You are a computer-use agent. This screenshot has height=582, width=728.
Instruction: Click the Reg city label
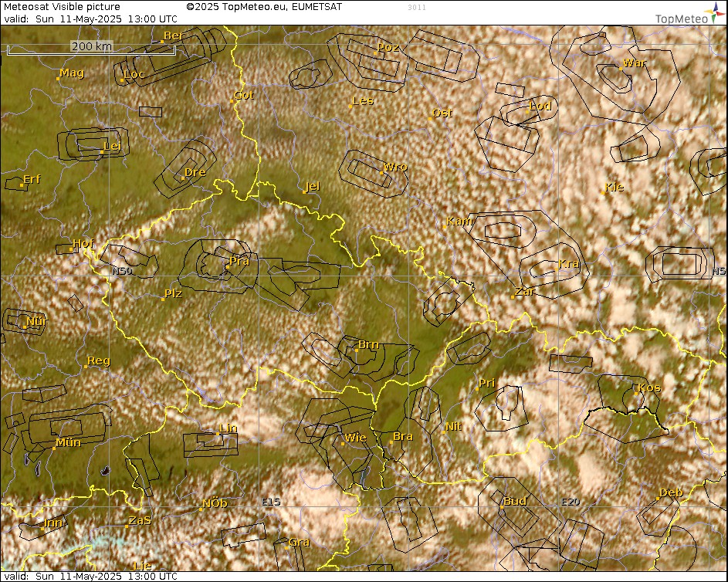pos(98,360)
